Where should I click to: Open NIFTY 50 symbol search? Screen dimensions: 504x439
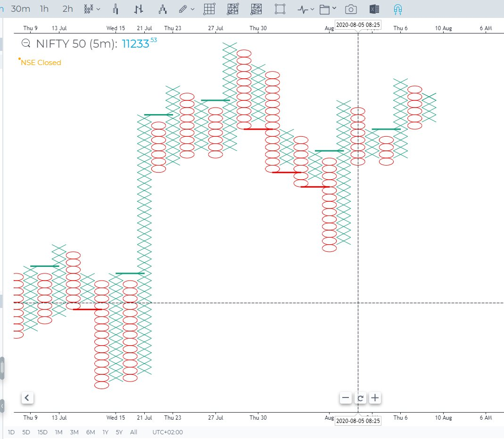pos(27,44)
